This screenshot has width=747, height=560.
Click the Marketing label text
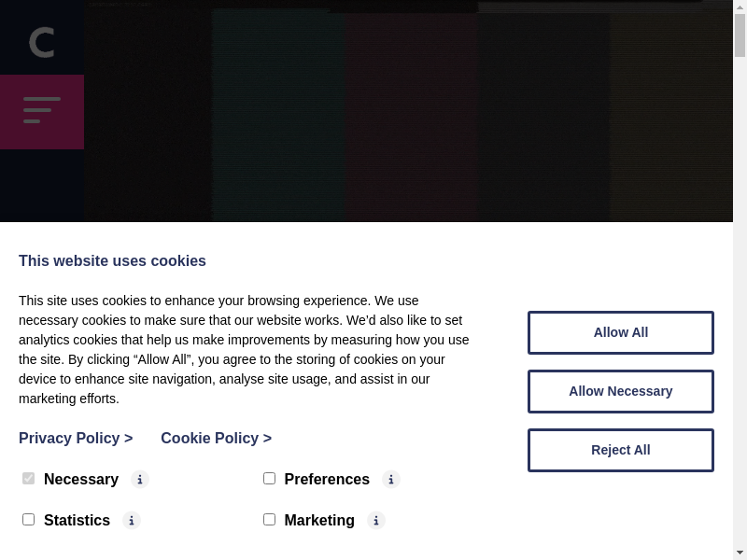pyautogui.click(x=319, y=521)
